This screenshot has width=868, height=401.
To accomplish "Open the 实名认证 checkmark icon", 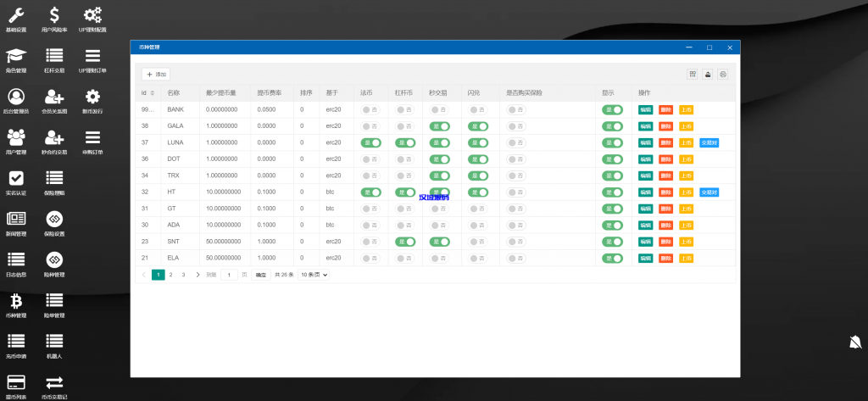I will [x=16, y=178].
